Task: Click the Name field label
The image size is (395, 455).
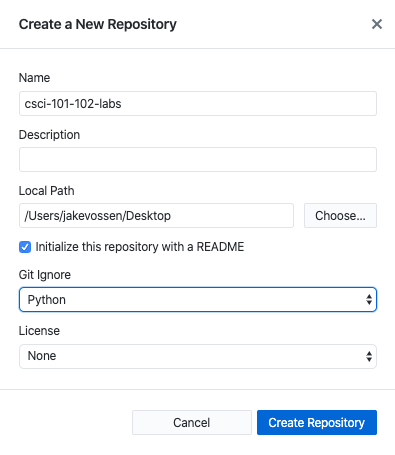Action: click(34, 78)
